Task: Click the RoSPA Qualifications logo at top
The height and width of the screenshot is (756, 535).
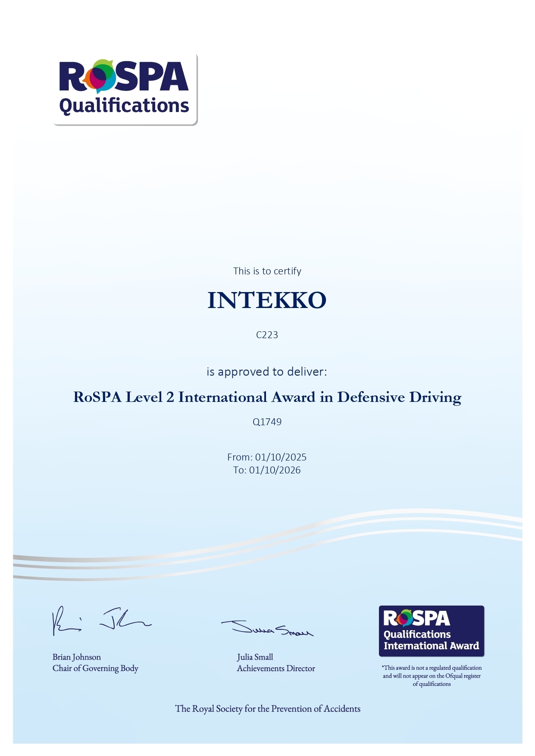Action: (125, 90)
